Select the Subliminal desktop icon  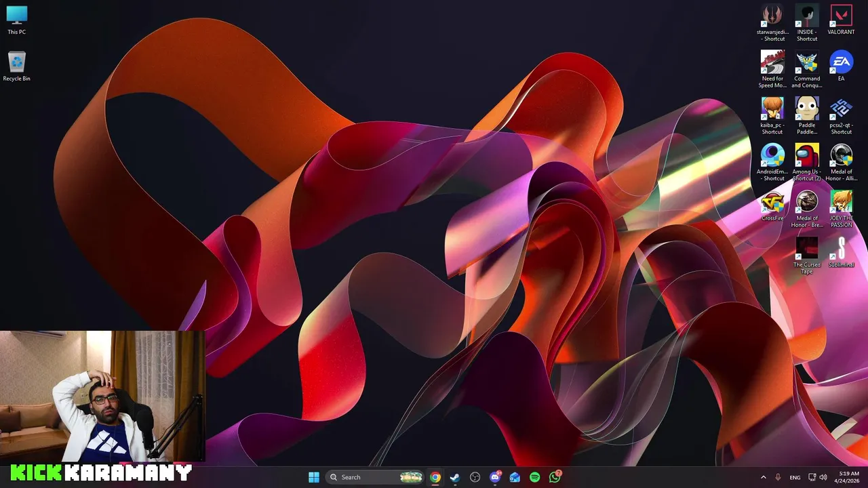pyautogui.click(x=842, y=253)
